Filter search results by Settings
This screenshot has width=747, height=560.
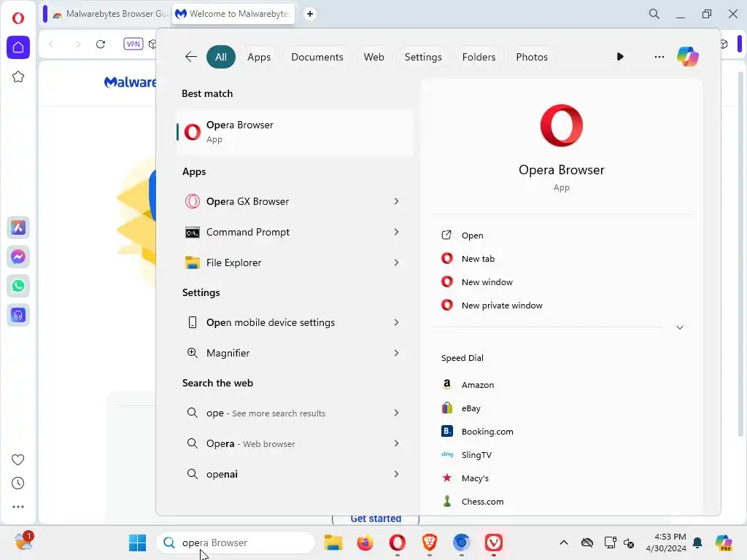click(423, 57)
